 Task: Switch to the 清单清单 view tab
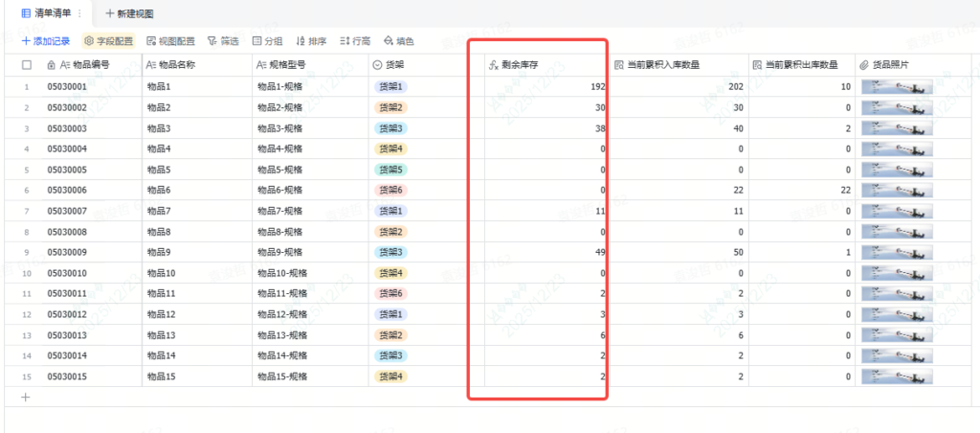(x=44, y=13)
